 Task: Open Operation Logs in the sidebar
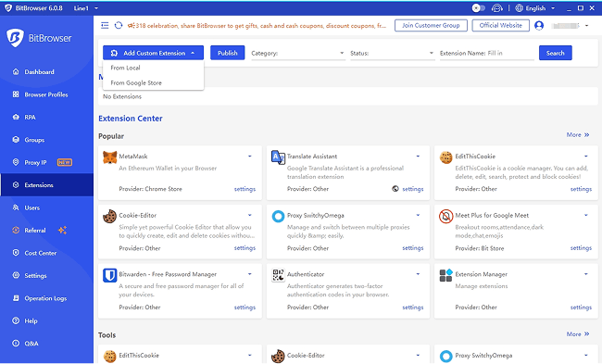(46, 298)
